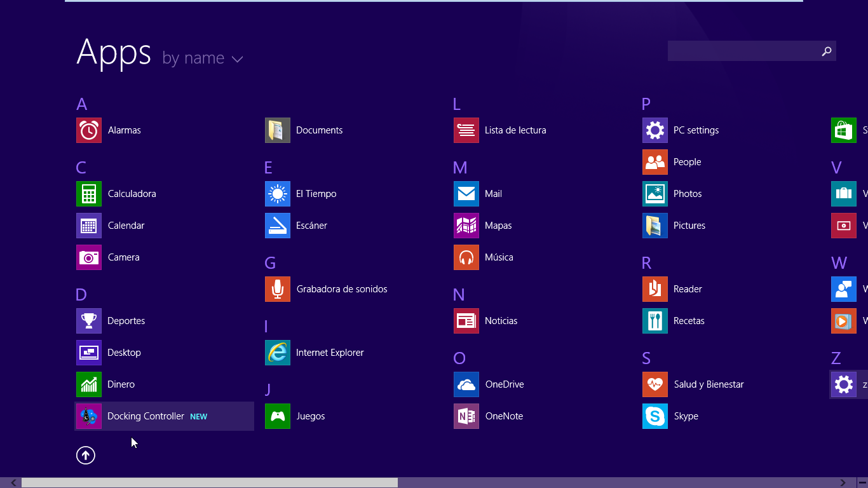Open the Skype app icon
868x488 pixels.
point(655,416)
